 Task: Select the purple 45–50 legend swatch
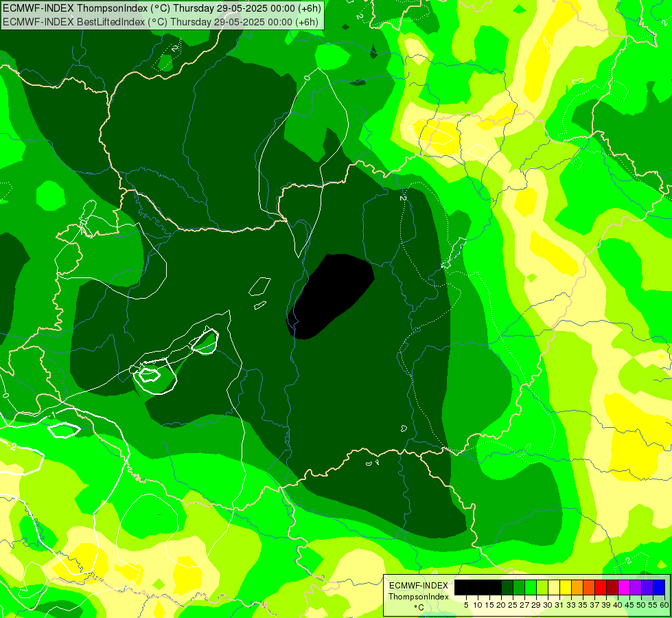(636, 587)
